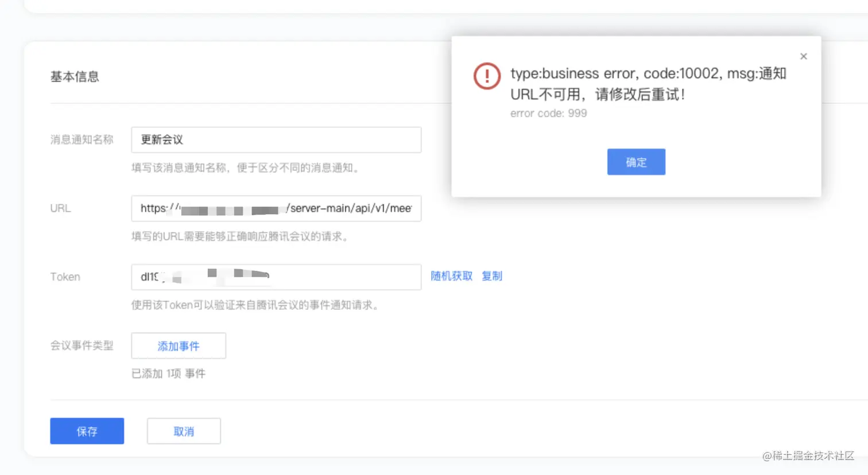Click the 消息通知名称 label

click(82, 139)
